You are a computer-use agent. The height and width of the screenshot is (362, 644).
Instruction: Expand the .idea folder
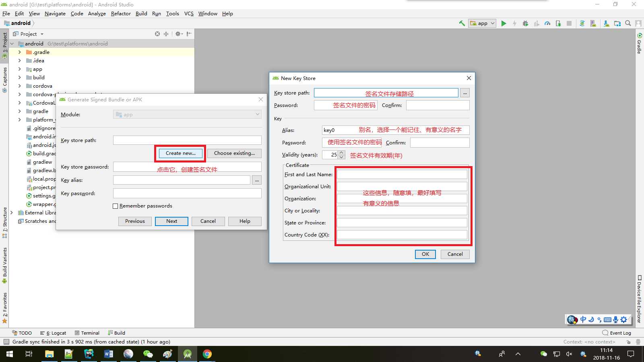click(x=19, y=61)
